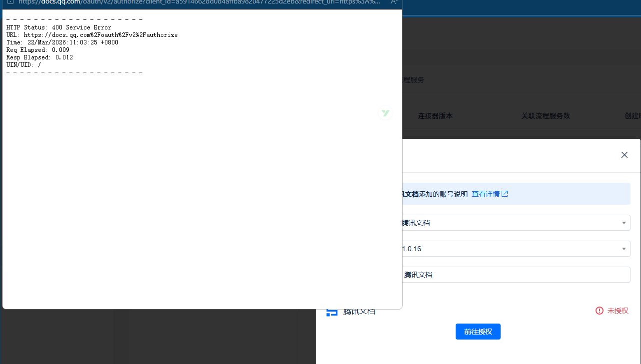Click the Time: 22/Mar/2026 line
Image resolution: width=641 pixels, height=364 pixels.
coord(62,42)
